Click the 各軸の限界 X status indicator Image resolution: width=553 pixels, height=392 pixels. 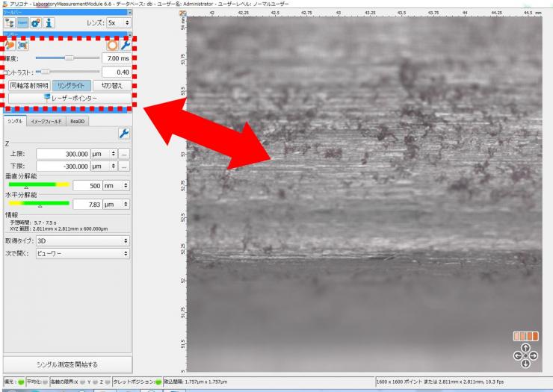pos(82,382)
